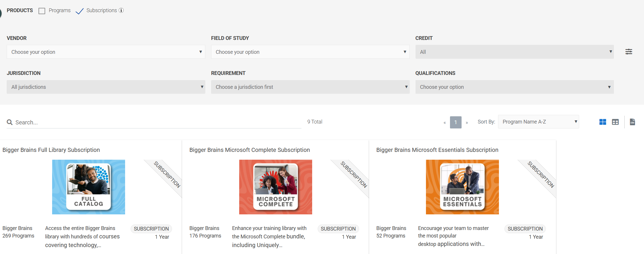The width and height of the screenshot is (644, 254).
Task: Click the Microsoft Essentials thumbnail image
Action: point(462,187)
